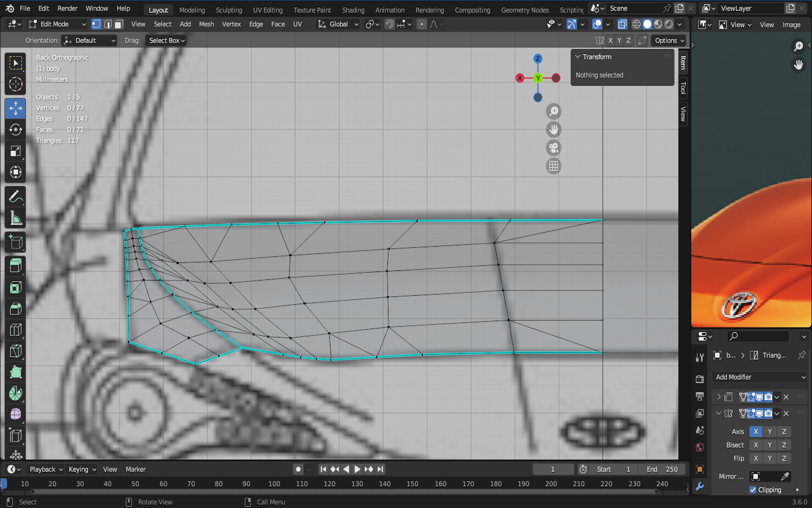Image resolution: width=812 pixels, height=508 pixels.
Task: Pick the Inset Faces tool
Action: 16,287
